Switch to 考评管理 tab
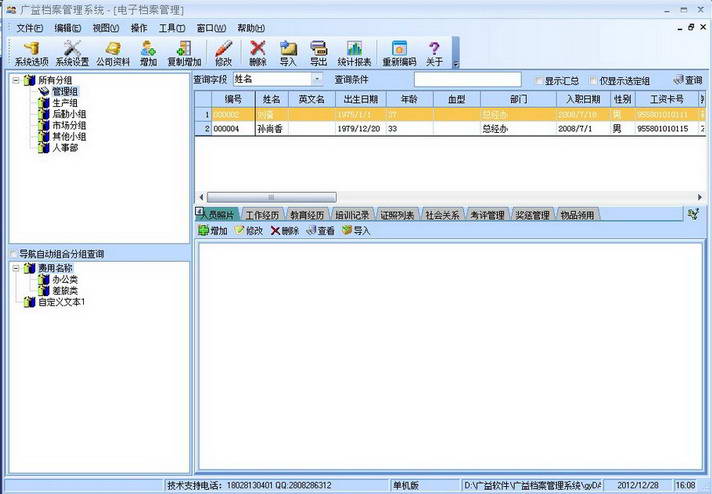712x494 pixels. pos(487,215)
